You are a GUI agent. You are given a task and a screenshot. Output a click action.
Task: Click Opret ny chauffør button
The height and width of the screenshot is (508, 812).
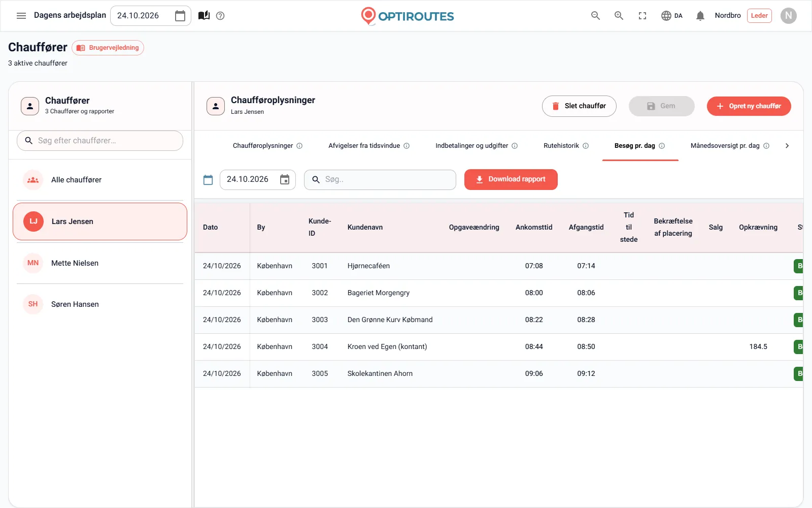(x=749, y=106)
